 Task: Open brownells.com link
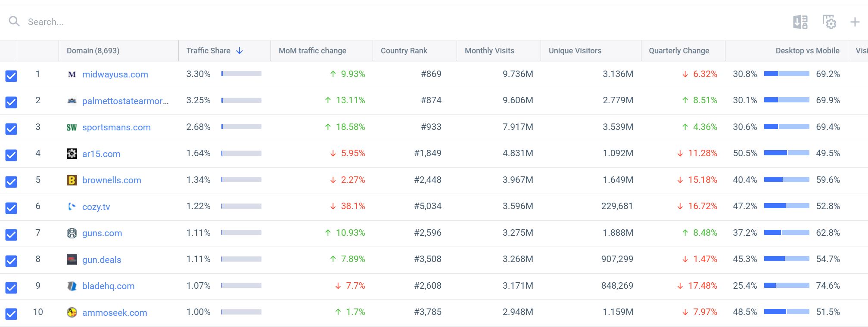coord(112,180)
